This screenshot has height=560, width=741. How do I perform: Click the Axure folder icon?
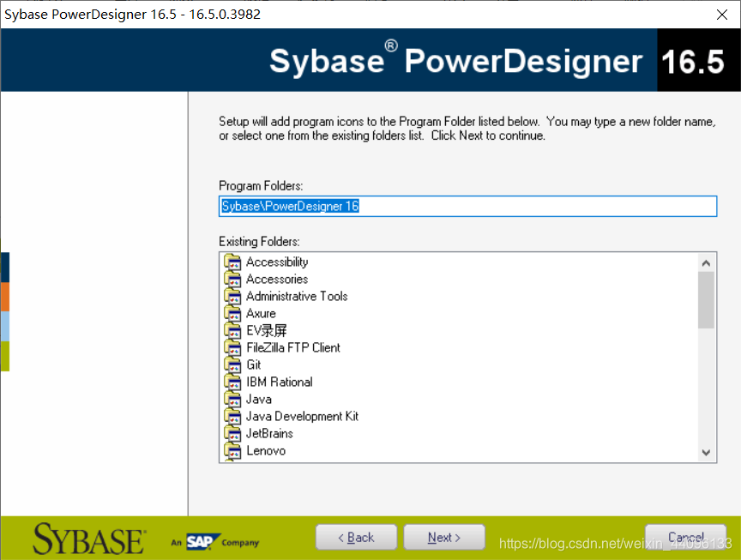point(232,313)
